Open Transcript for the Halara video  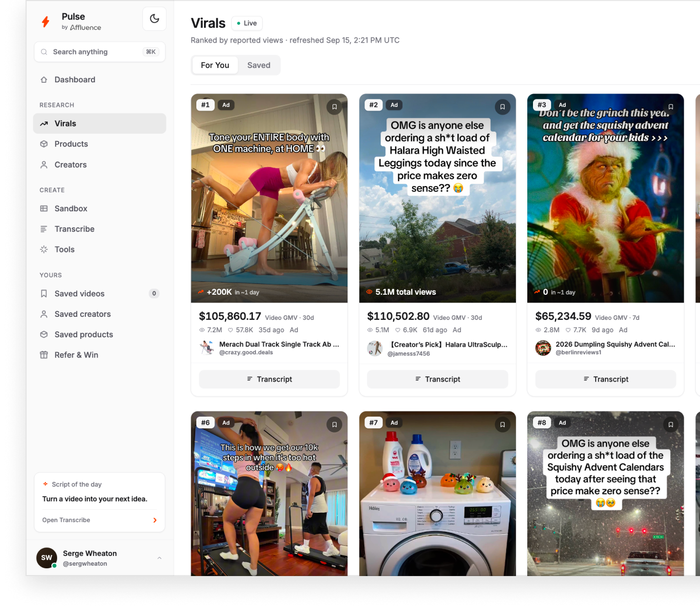click(437, 379)
